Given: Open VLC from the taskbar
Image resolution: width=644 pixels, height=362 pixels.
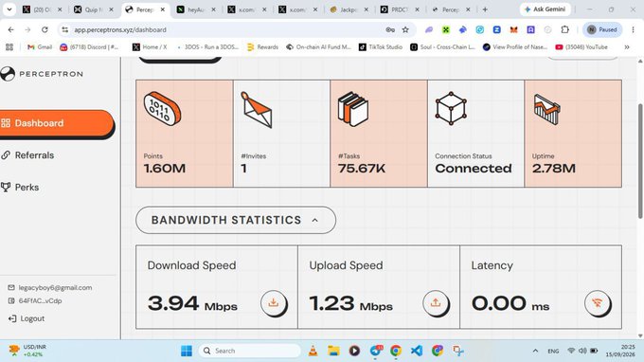Looking at the screenshot, I should tap(313, 351).
